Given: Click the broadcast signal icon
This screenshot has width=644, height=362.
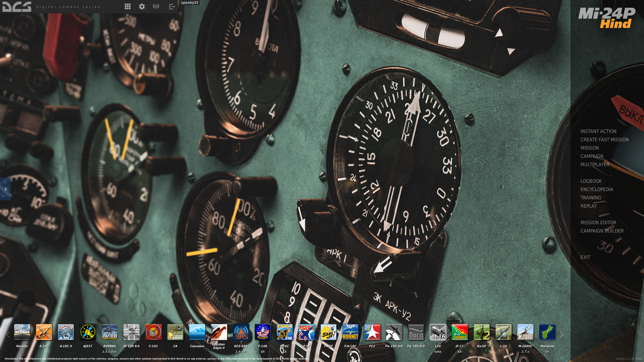Looking at the screenshot, I should point(156,7).
